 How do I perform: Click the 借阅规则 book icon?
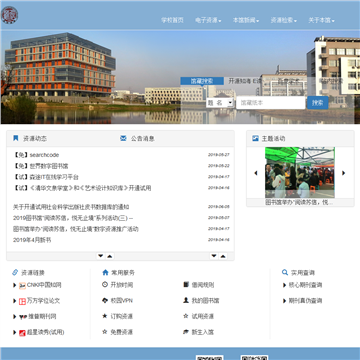click(x=186, y=285)
